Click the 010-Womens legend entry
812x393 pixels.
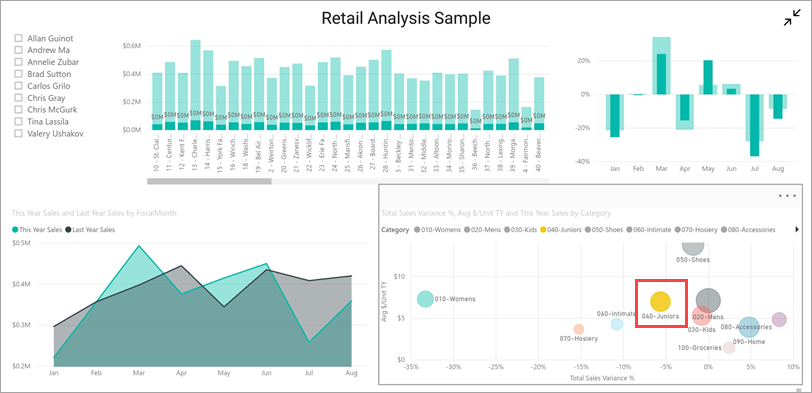(x=437, y=229)
